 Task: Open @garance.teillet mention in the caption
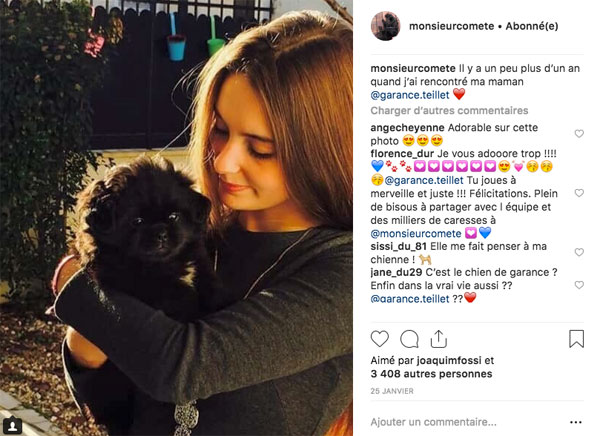coord(410,95)
